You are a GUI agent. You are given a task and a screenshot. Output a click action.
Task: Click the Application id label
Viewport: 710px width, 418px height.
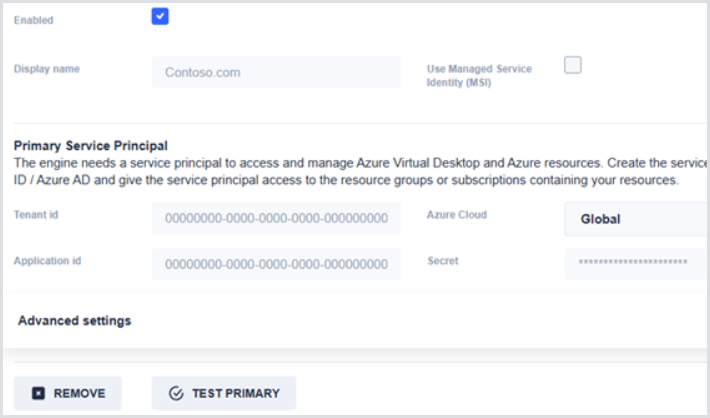click(47, 260)
